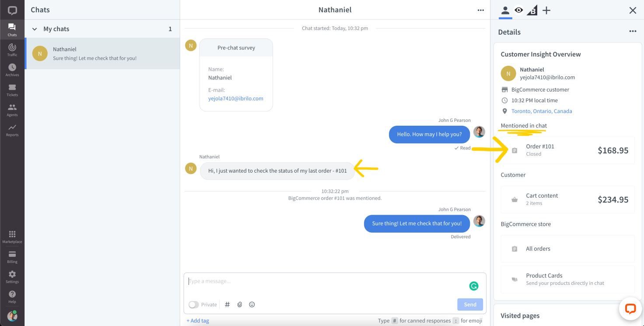The height and width of the screenshot is (326, 644).
Task: Click 'BigCommerce order #101 was mentioned' notice
Action: 335,198
